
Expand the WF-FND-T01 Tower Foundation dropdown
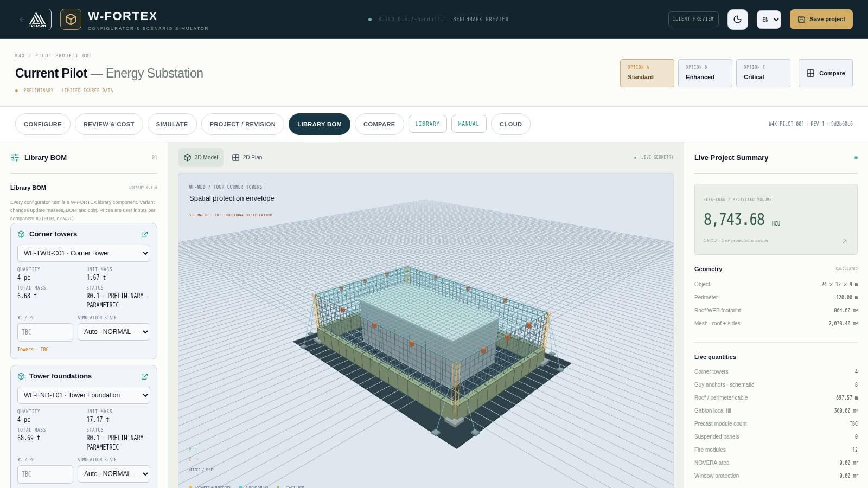pyautogui.click(x=84, y=395)
